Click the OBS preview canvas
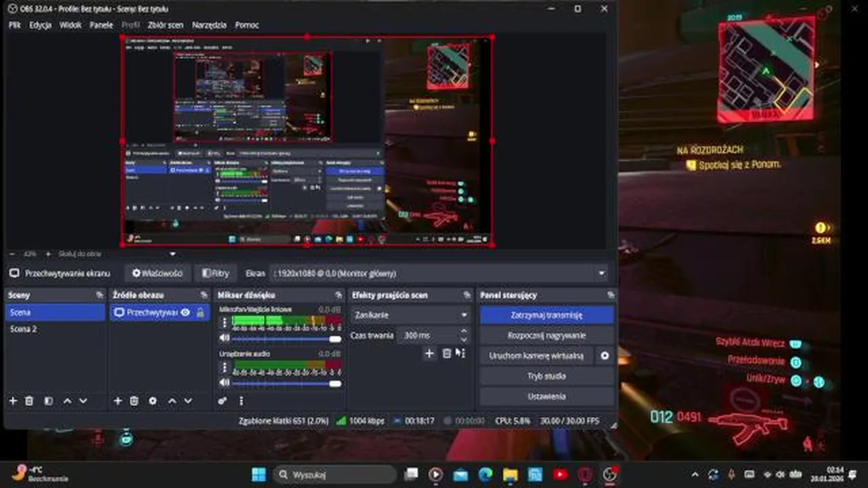This screenshot has width=868, height=488. [307, 141]
